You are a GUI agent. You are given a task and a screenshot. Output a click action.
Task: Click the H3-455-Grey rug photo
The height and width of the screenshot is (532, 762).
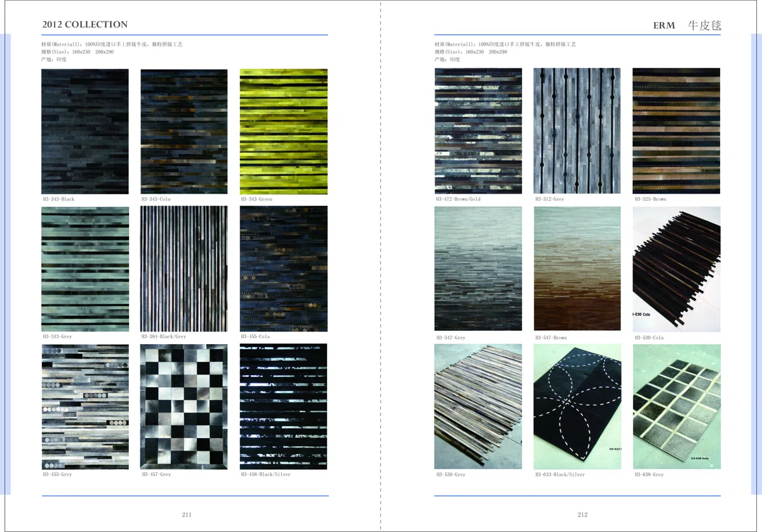(x=85, y=407)
